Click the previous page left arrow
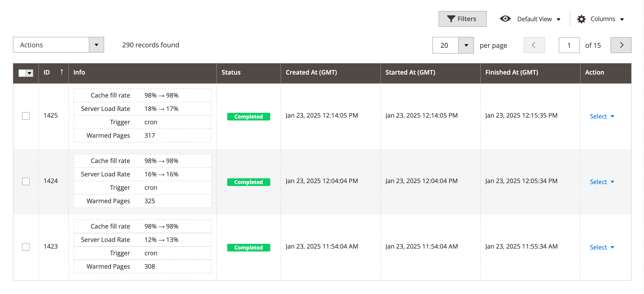644x294 pixels. pyautogui.click(x=534, y=45)
